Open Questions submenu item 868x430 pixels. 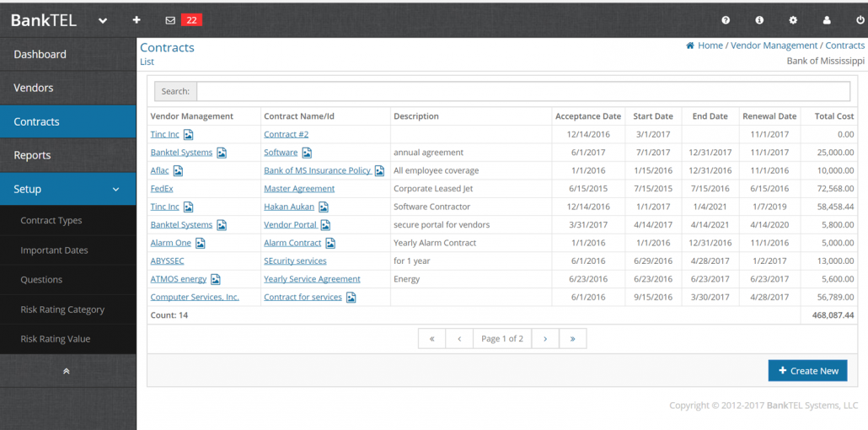tap(67, 280)
